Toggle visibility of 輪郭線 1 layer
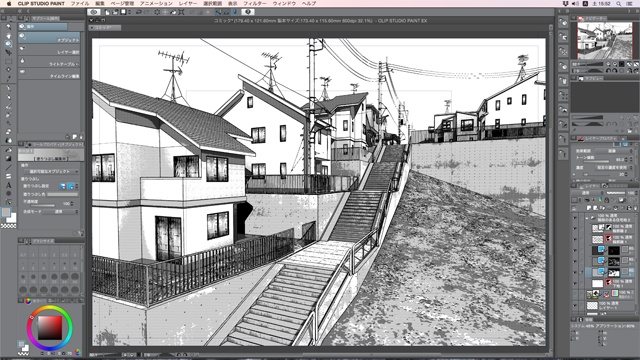The image size is (640, 360). [575, 239]
